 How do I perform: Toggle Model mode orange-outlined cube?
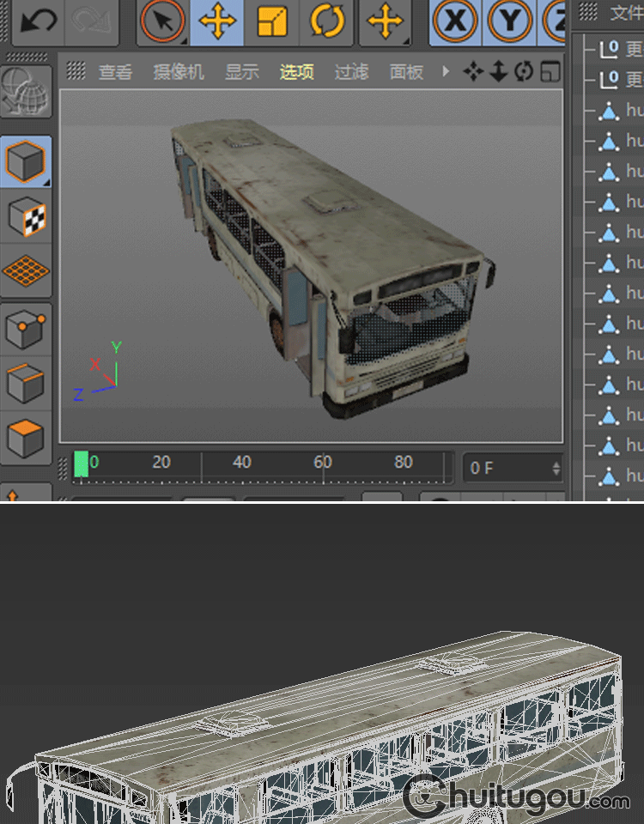[x=26, y=161]
